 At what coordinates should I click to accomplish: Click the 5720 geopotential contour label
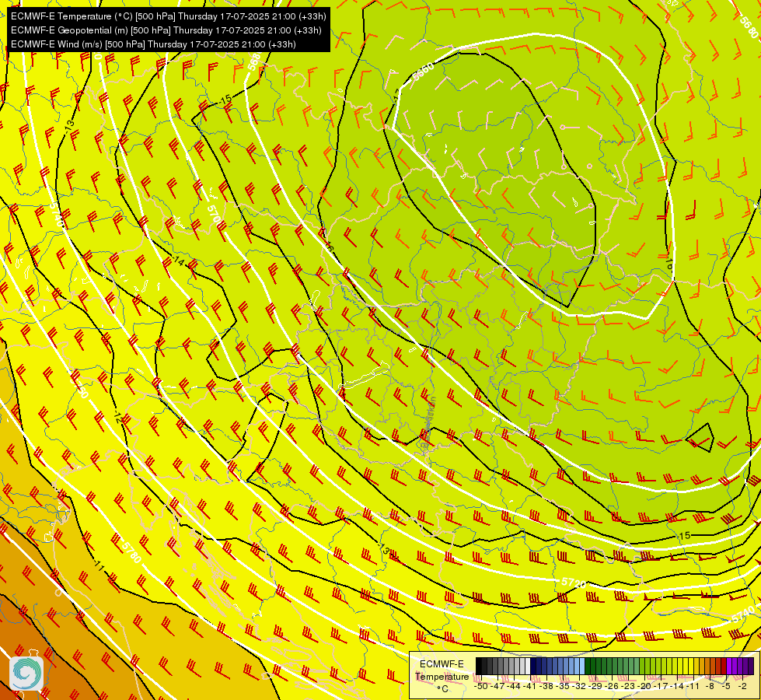point(573,582)
